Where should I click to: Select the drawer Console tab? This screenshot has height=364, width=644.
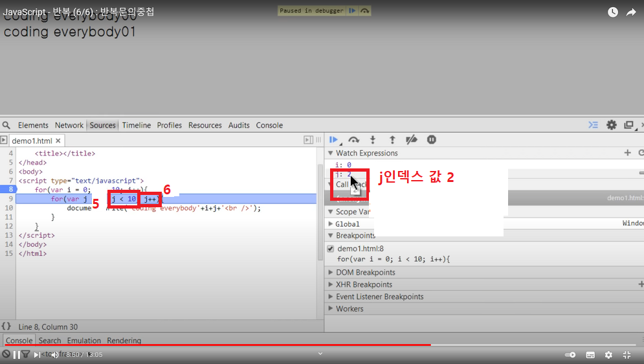click(19, 340)
